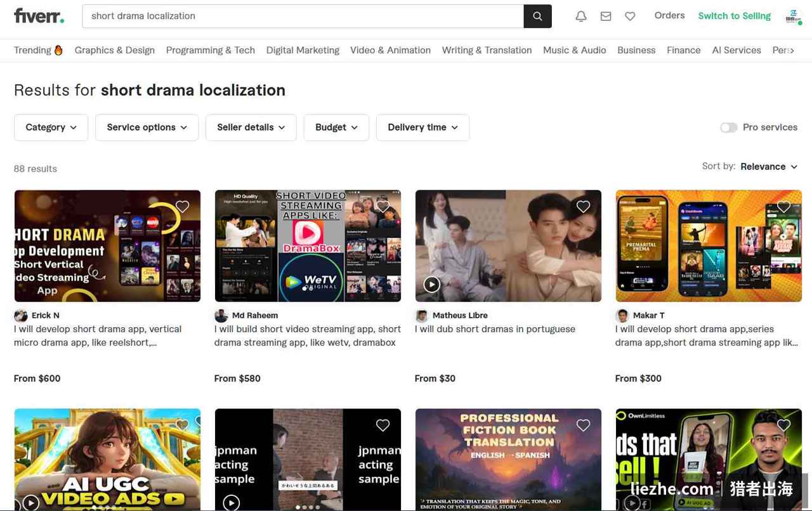Expand the Seller details filter
This screenshot has height=511, width=812.
[251, 127]
